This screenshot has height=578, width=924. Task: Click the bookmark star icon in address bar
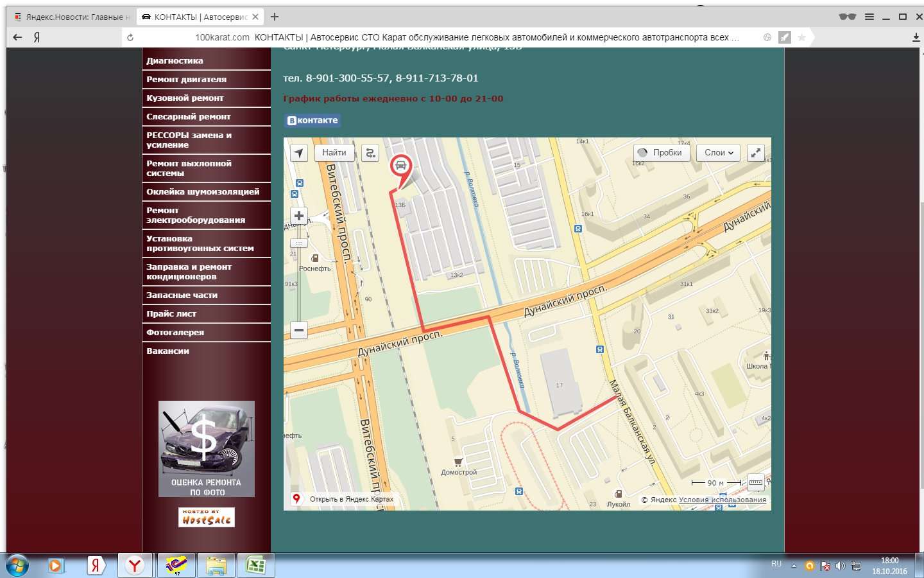tap(801, 37)
